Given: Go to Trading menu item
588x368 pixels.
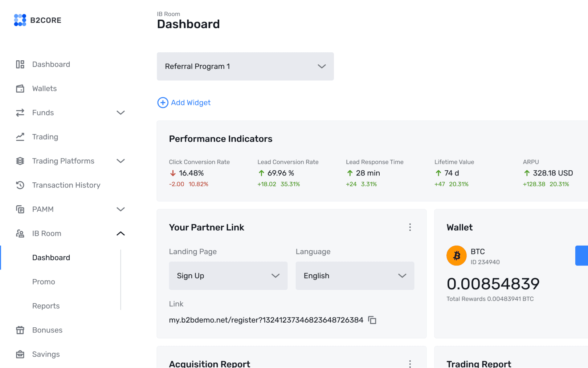Looking at the screenshot, I should click(x=45, y=137).
